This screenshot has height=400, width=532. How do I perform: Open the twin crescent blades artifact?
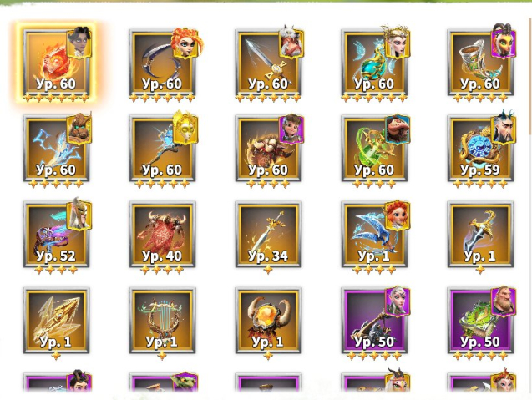coord(163,63)
